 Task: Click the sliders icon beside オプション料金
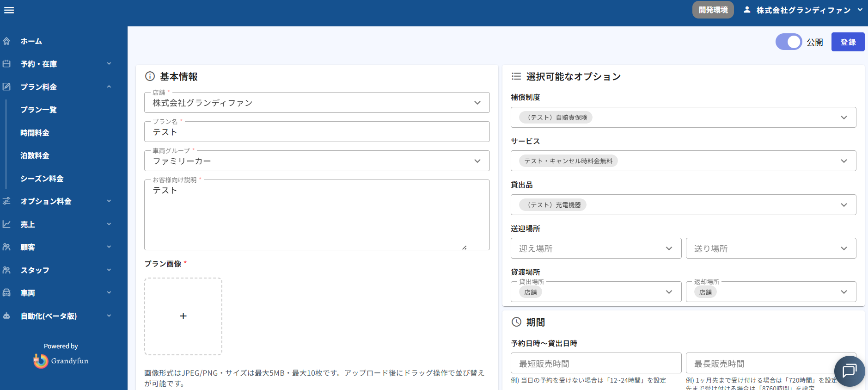tap(6, 201)
